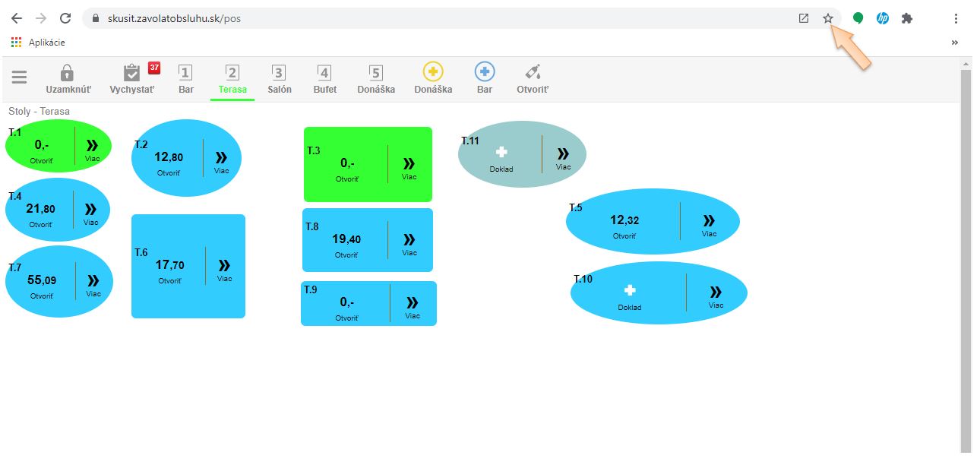
Task: Click the Otvoriť bottle icon in toolbar
Action: point(533,73)
